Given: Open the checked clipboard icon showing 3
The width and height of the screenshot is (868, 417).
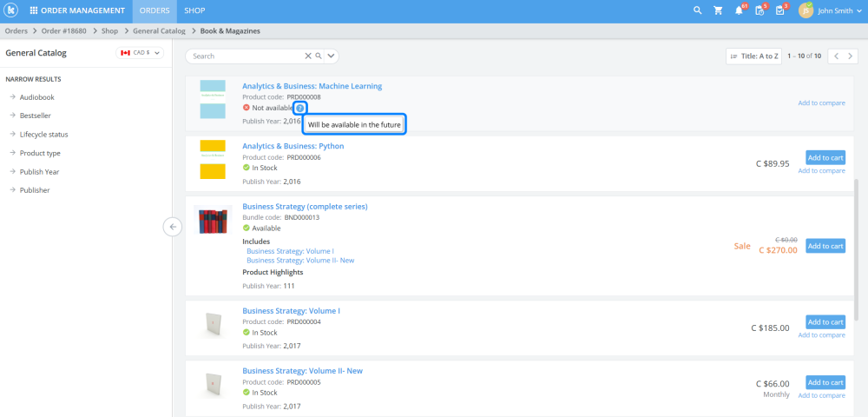Looking at the screenshot, I should point(781,11).
